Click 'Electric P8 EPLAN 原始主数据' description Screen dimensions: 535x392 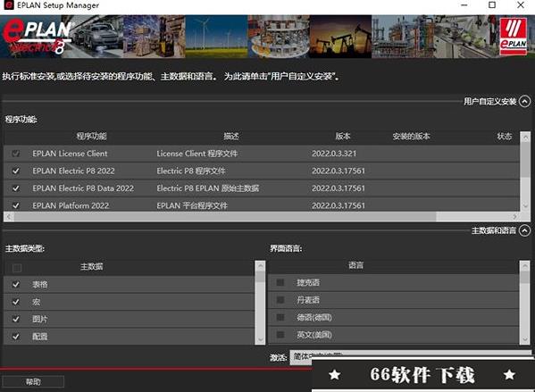click(x=208, y=188)
